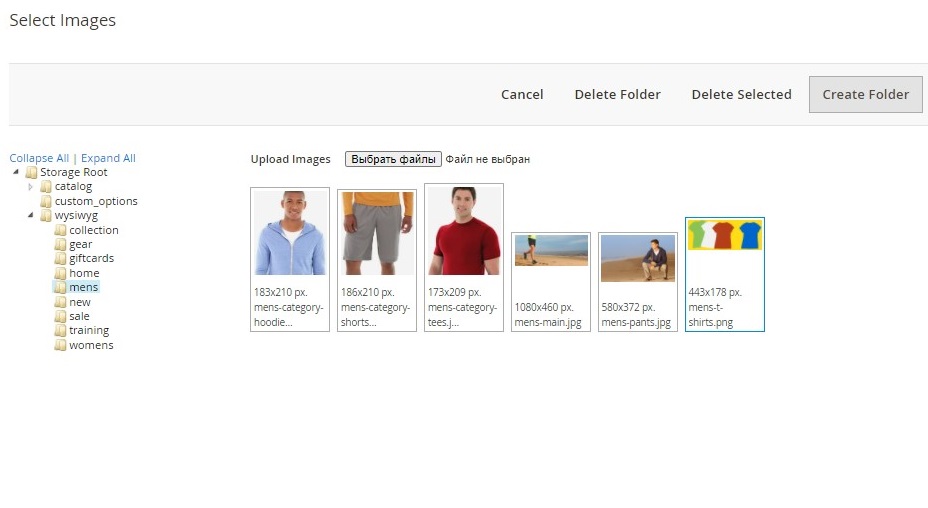Screen dimensions: 928x508
Task: Open the collection folder label
Action: pyautogui.click(x=94, y=230)
